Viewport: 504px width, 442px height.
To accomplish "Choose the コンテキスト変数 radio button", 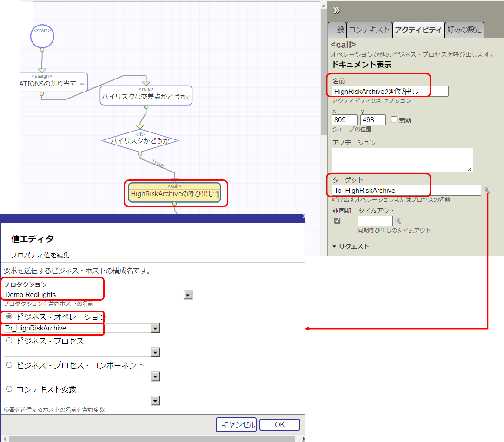I will click(x=9, y=389).
